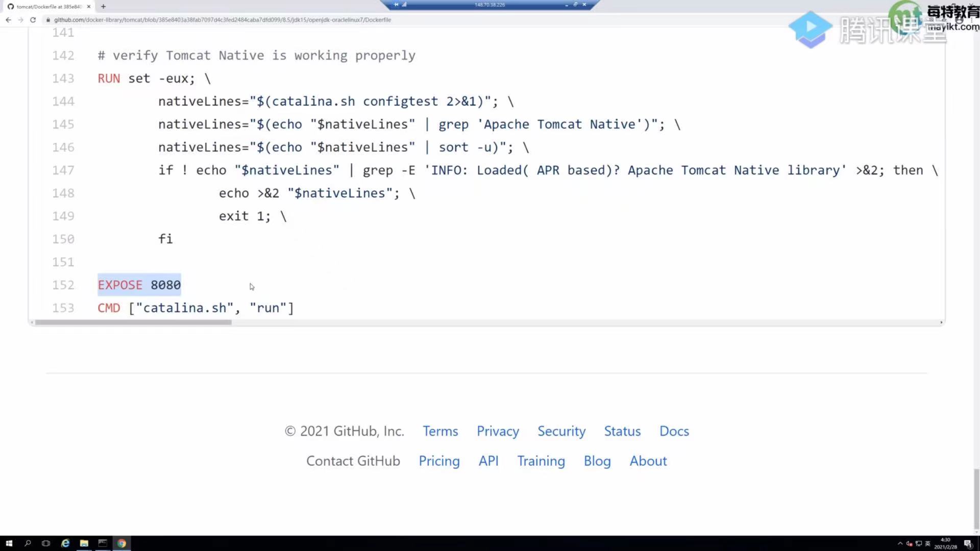
Task: Reload the GitHub page
Action: (33, 20)
